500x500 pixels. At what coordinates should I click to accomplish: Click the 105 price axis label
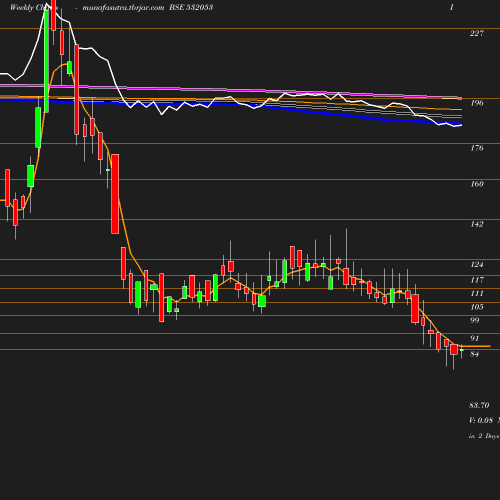point(477,307)
